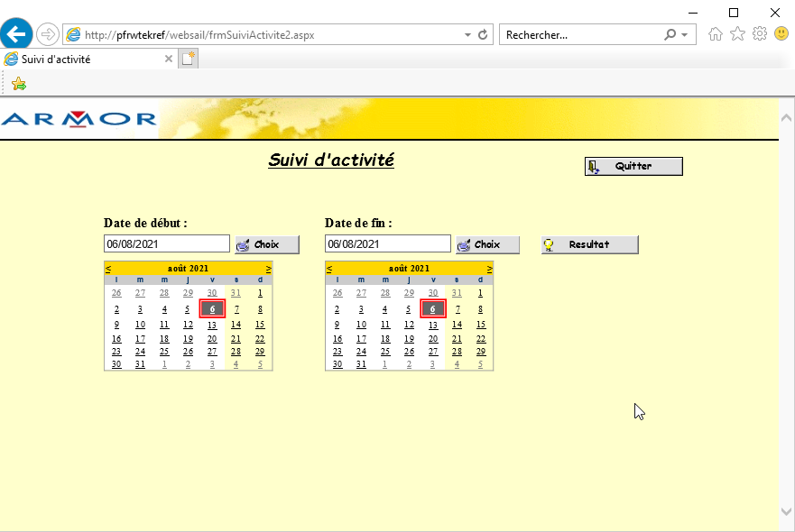Click the add to favorites bar icon
795x532 pixels.
tap(19, 84)
